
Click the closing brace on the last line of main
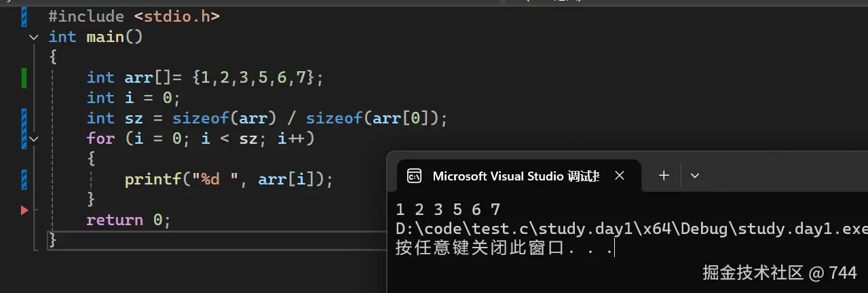(x=53, y=239)
